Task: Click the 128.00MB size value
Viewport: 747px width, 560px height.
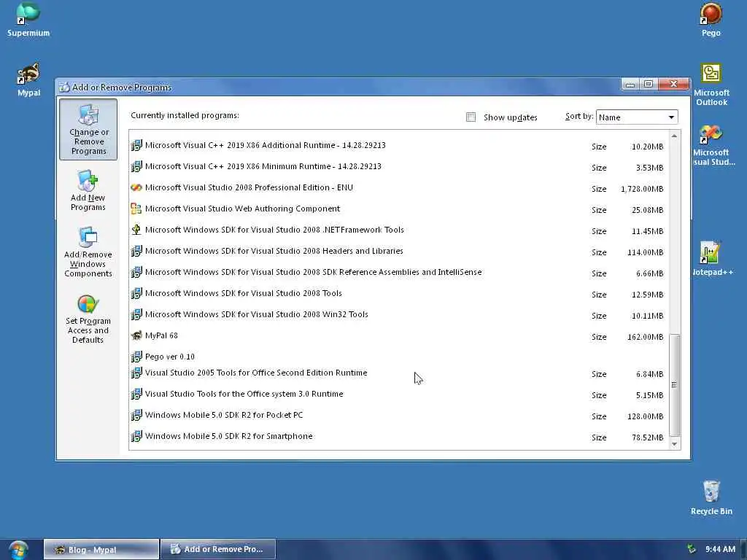Action: pyautogui.click(x=645, y=416)
